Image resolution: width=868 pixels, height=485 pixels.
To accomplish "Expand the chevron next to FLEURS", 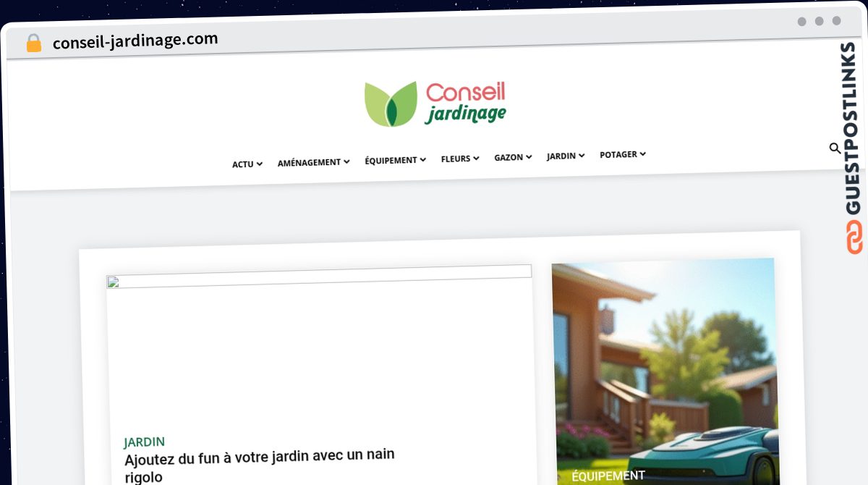I will coord(476,159).
